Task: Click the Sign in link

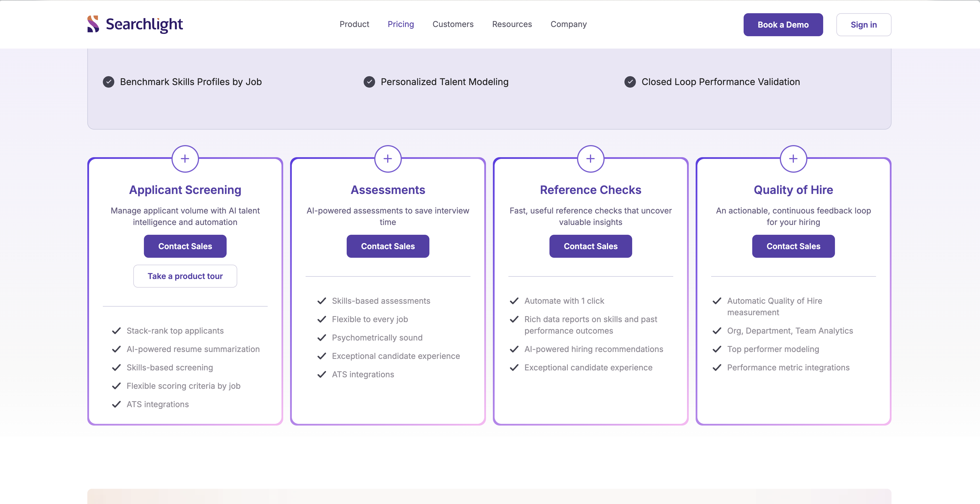Action: coord(863,24)
